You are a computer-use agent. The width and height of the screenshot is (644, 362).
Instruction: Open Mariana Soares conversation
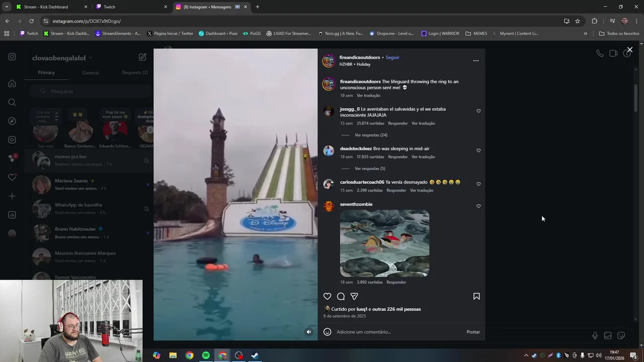pyautogui.click(x=89, y=185)
